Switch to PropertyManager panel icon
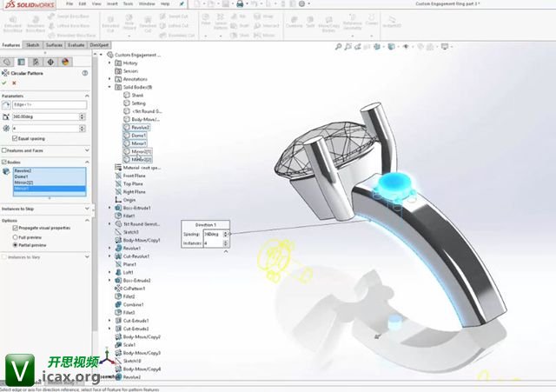 coord(22,62)
